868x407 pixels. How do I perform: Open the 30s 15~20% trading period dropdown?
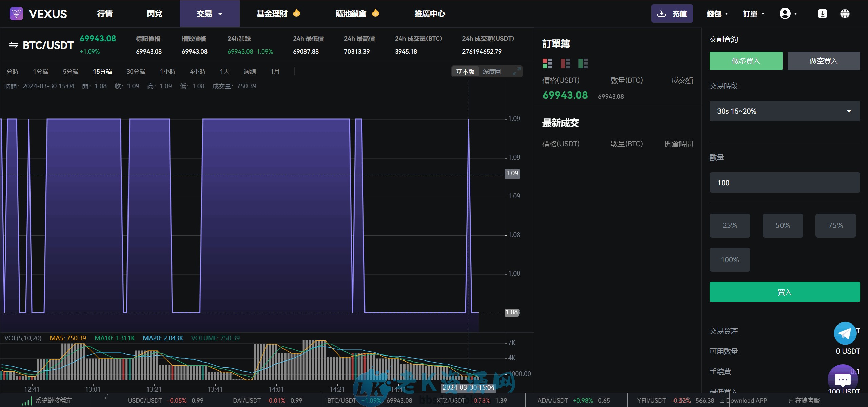784,111
